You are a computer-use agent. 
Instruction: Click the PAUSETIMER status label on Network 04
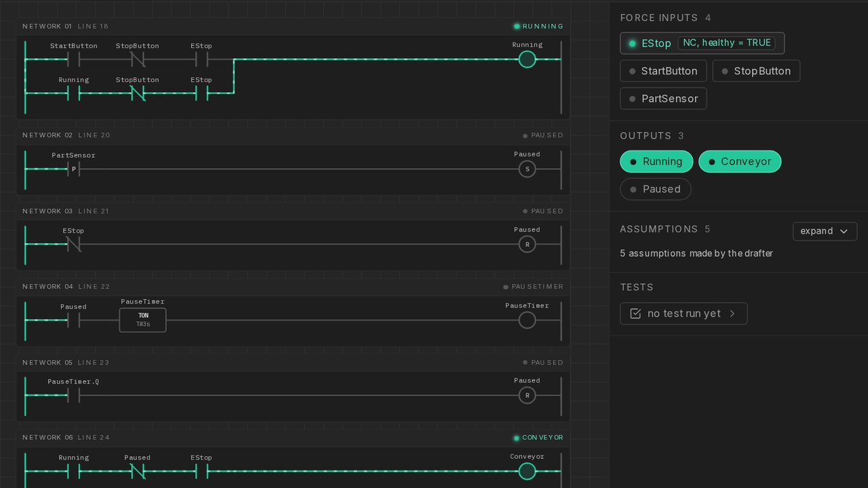tap(533, 287)
